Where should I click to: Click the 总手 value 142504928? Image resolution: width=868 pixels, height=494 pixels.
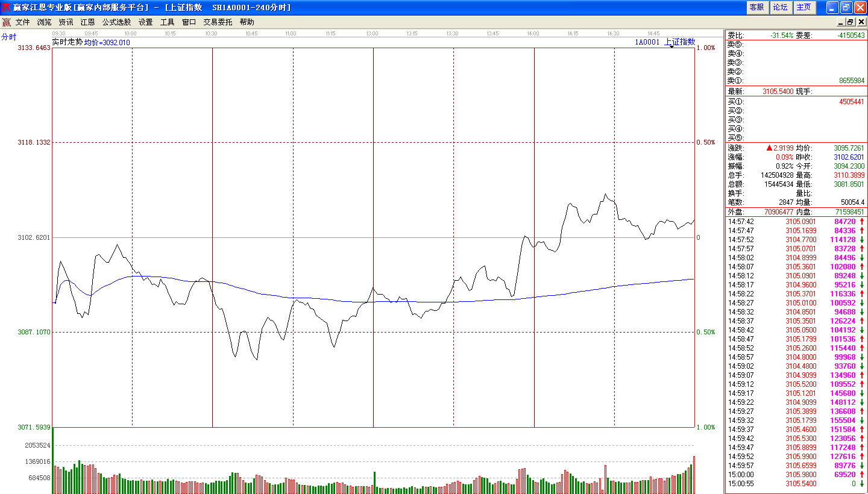(777, 175)
